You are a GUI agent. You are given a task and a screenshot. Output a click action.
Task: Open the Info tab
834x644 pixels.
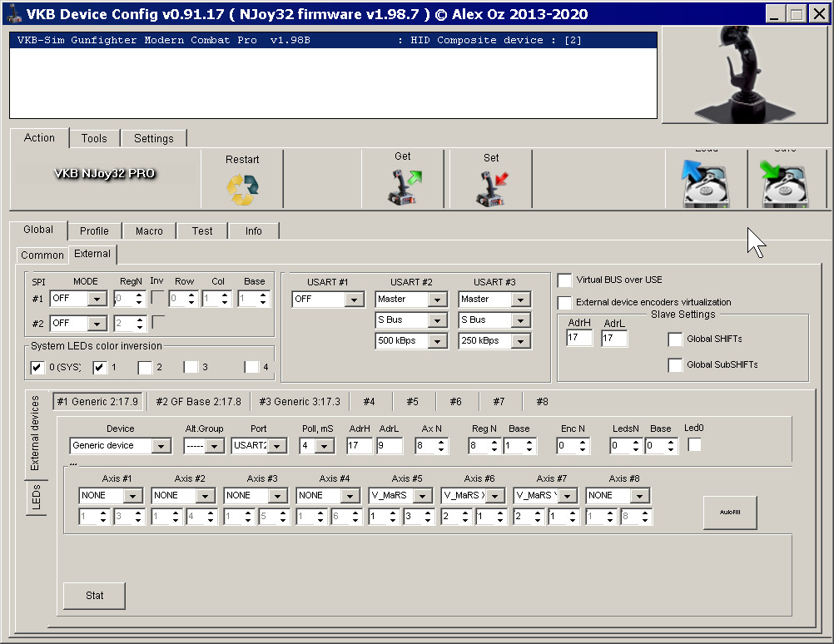(x=254, y=230)
